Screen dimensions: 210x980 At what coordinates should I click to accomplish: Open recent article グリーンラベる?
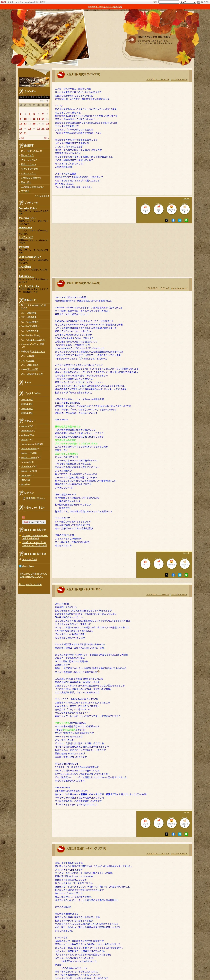click(x=29, y=160)
